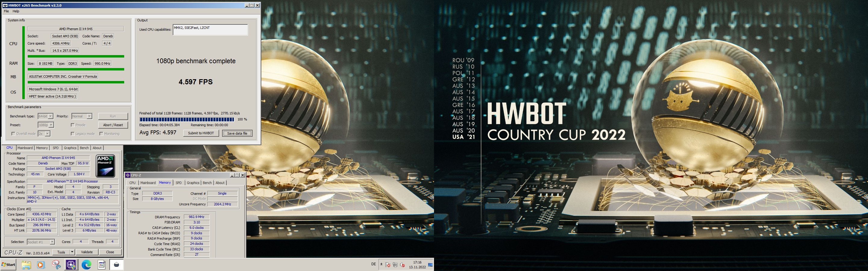Open the Benchmark type 64-bit dropdown

tap(46, 116)
